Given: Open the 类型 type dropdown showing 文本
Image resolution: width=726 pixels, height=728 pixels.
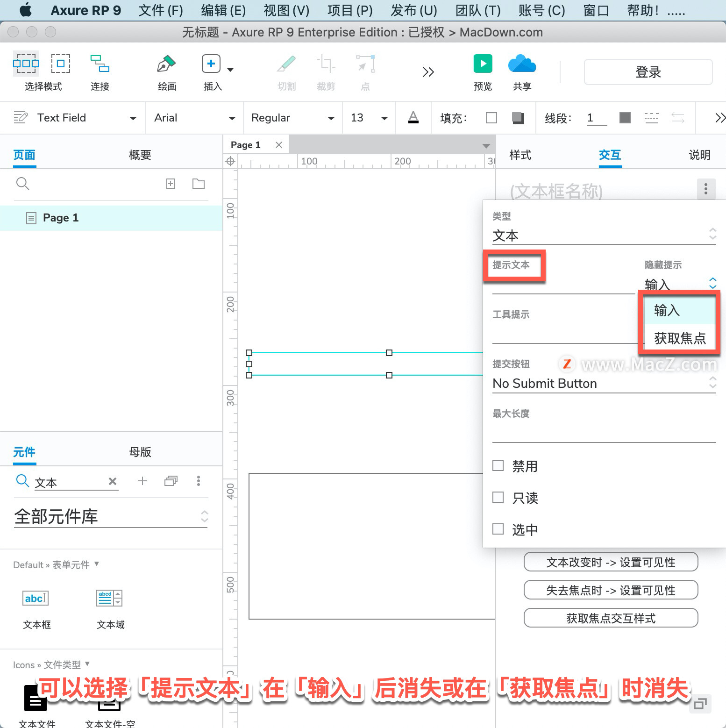Looking at the screenshot, I should coord(604,235).
